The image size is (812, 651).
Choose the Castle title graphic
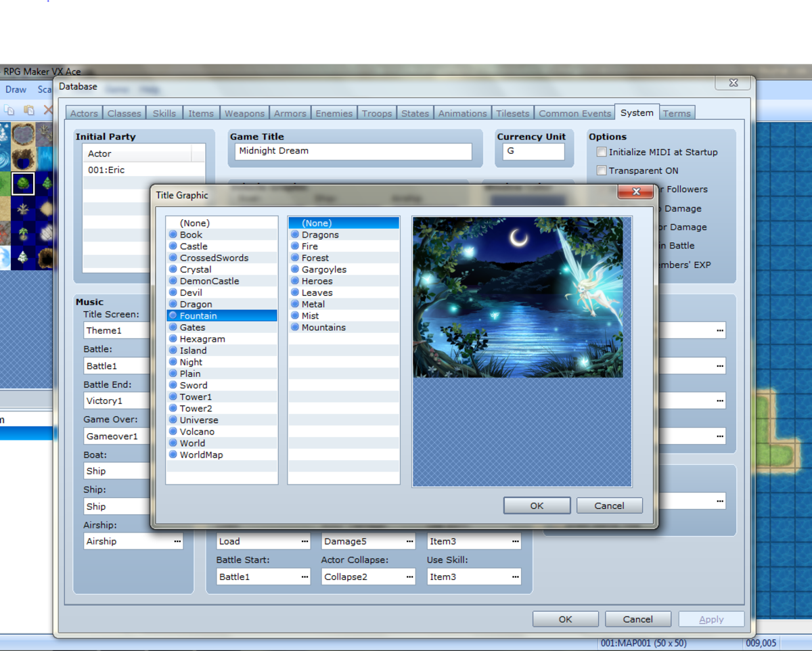pyautogui.click(x=194, y=246)
